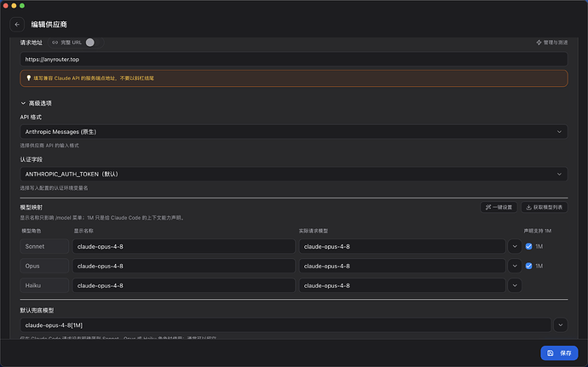Open Opus row model dropdown arrow
This screenshot has width=588, height=367.
(515, 266)
